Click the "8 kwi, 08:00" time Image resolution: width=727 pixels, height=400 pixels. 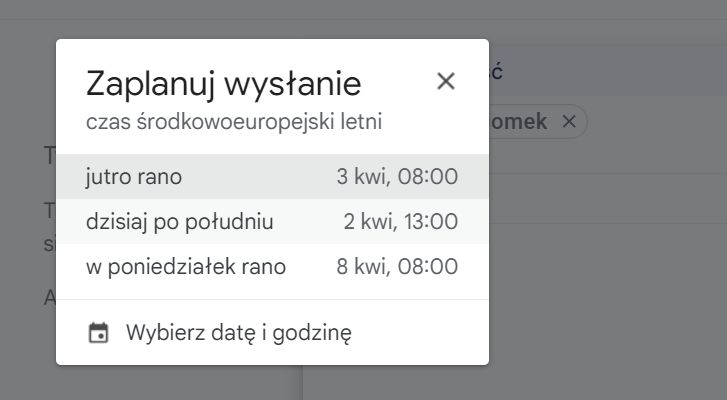coord(397,266)
